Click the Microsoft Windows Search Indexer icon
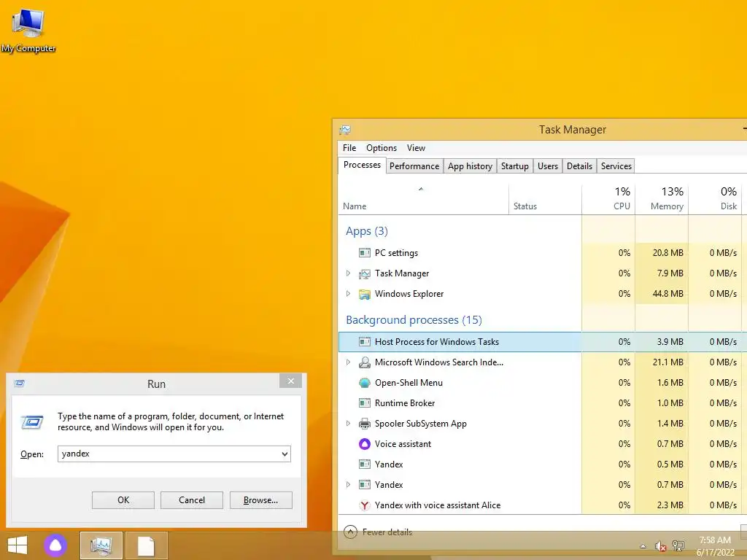 tap(365, 362)
